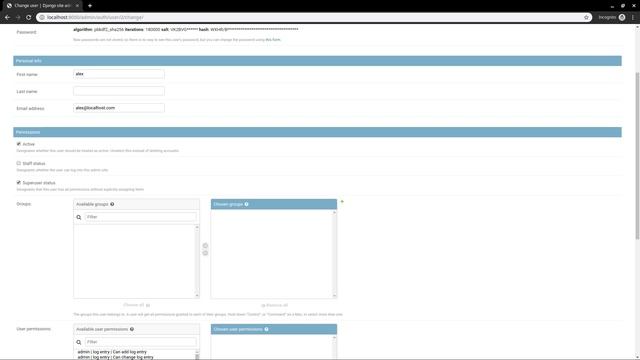Click help icon beside Available user permissions

pyautogui.click(x=132, y=329)
